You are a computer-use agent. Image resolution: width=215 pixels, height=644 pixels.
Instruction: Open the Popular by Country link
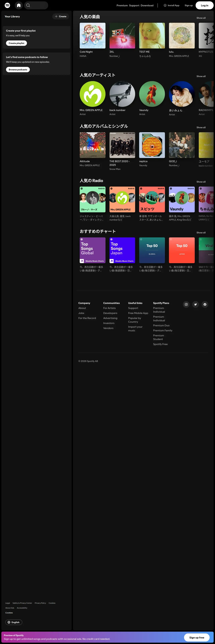(x=135, y=320)
